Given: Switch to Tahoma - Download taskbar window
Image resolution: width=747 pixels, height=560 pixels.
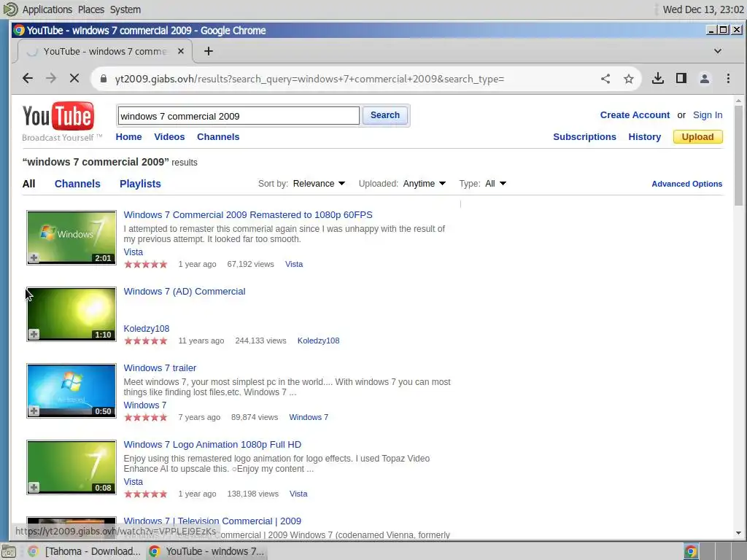Looking at the screenshot, I should [86, 551].
